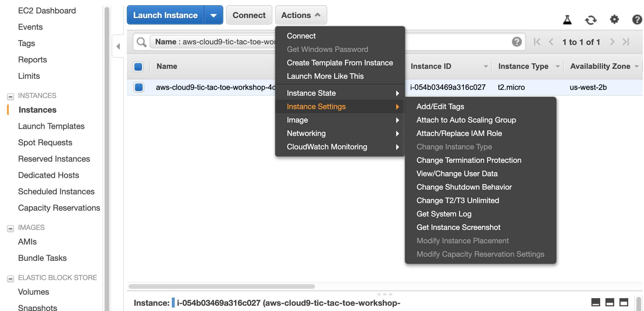Viewport: 644px width, 311px height.
Task: Open the settings gear icon
Action: click(614, 20)
